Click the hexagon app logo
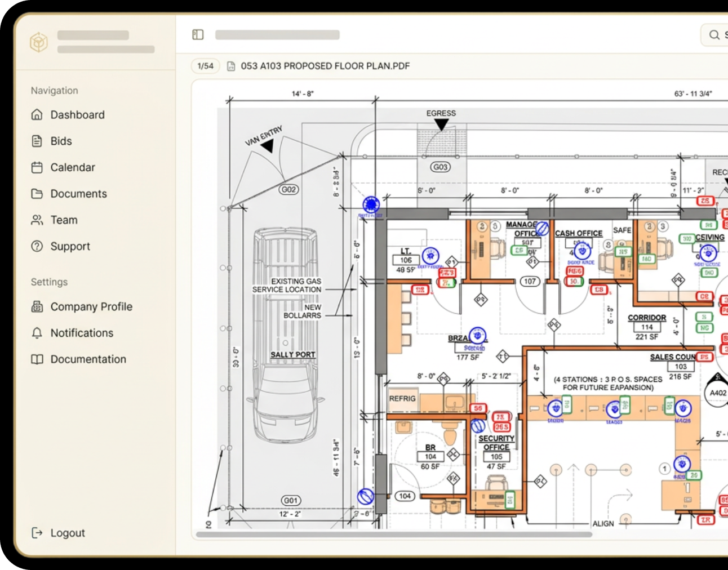This screenshot has width=728, height=570. pos(38,42)
